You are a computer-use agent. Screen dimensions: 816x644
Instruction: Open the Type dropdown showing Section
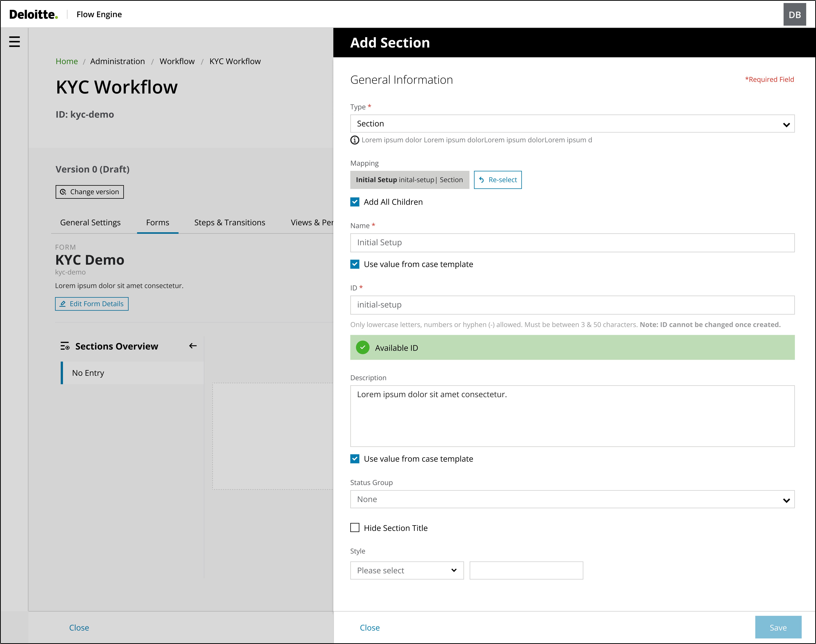coord(572,124)
